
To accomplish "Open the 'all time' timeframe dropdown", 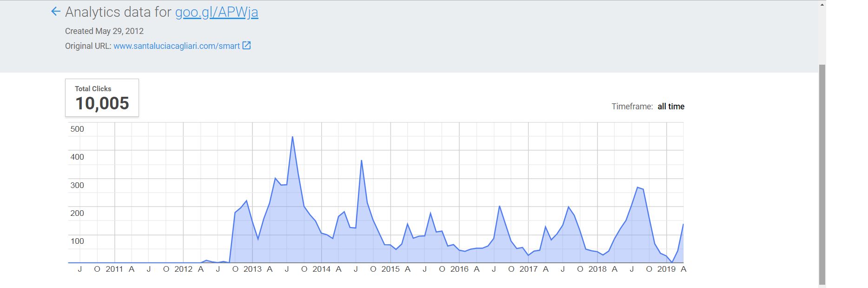I will click(x=670, y=107).
